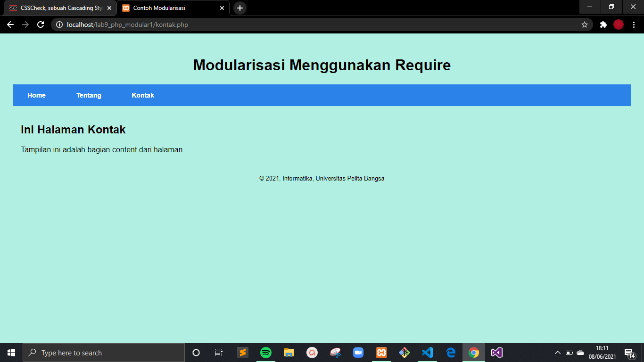Go back to the previous page
Image resolution: width=644 pixels, height=362 pixels.
pyautogui.click(x=9, y=25)
